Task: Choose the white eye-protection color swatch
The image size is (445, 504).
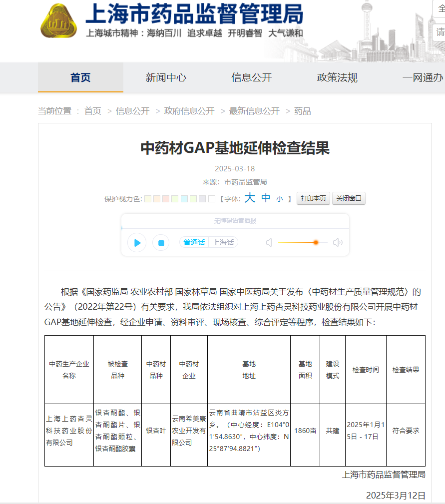Action: tap(211, 199)
